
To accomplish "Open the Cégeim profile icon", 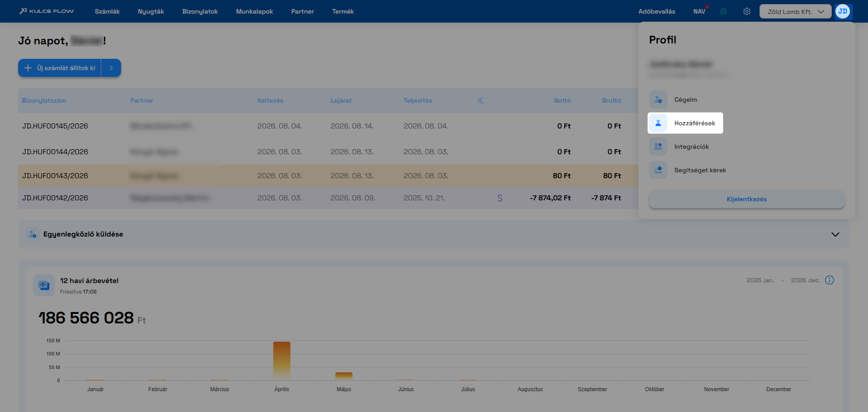I will (x=658, y=99).
